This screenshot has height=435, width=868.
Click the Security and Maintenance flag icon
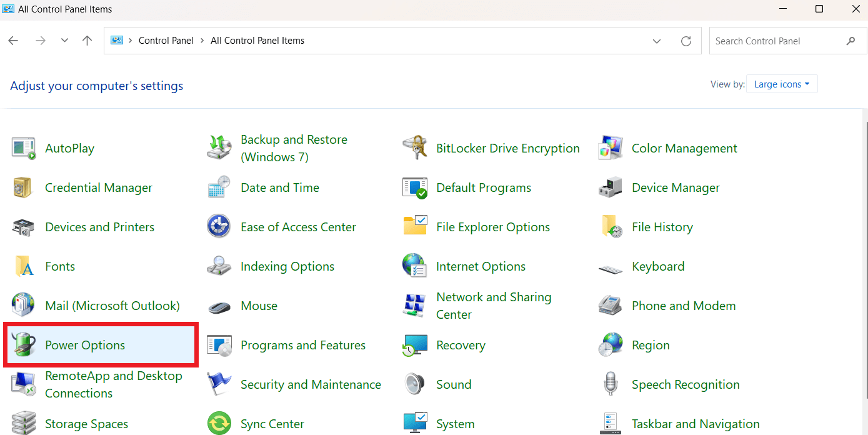[219, 384]
